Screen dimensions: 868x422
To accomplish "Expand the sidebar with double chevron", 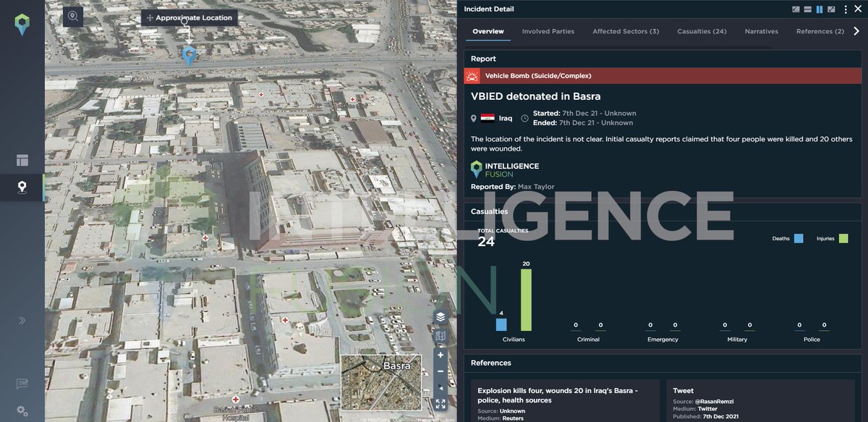I will (x=22, y=320).
